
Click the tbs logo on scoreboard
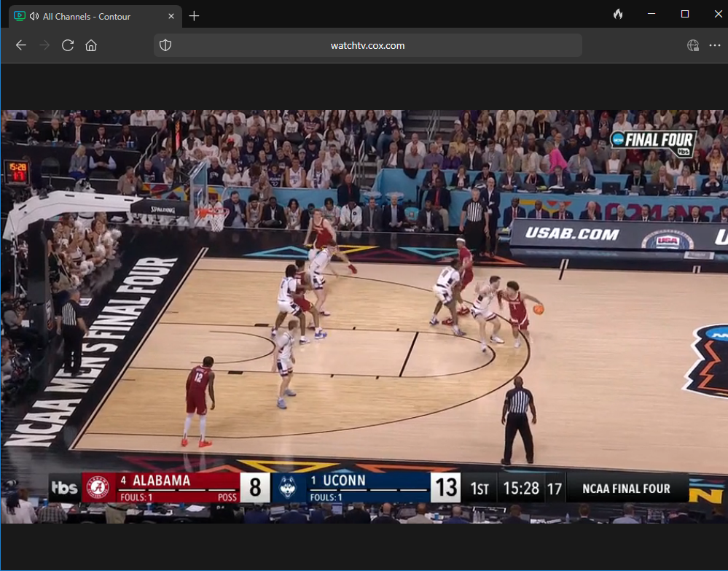tap(64, 487)
